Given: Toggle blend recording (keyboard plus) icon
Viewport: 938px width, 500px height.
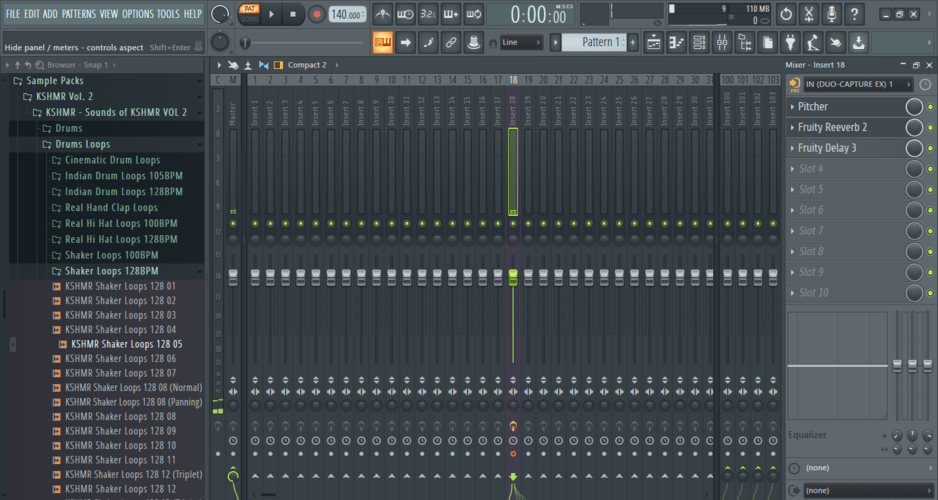Looking at the screenshot, I should pos(451,14).
